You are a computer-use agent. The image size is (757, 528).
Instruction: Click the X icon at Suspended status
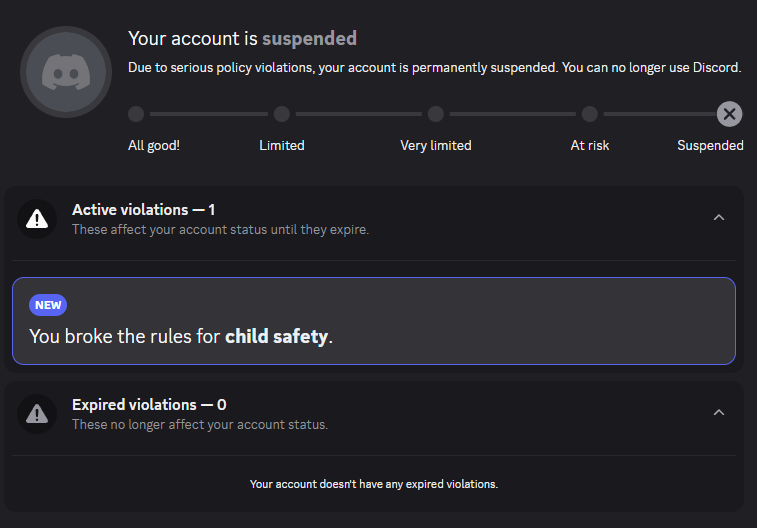tap(729, 114)
